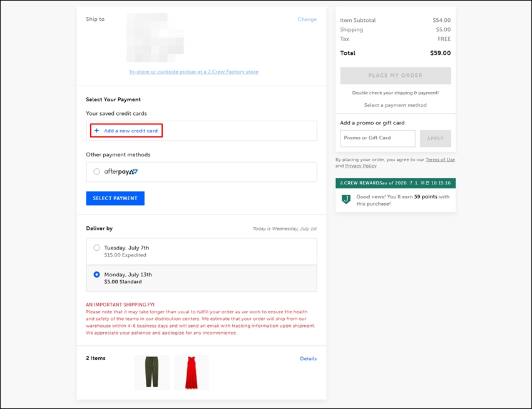Open the items Details link
Image resolution: width=532 pixels, height=409 pixels.
(309, 358)
